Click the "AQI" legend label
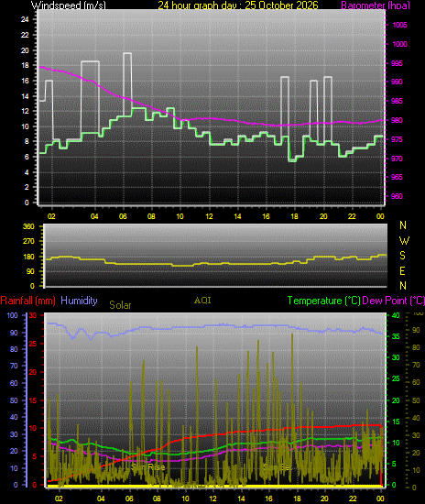425x504 pixels. (202, 301)
